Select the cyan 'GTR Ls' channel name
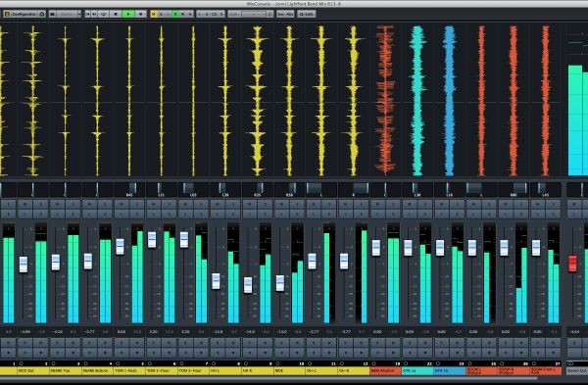This screenshot has height=385, width=588. tap(417, 370)
